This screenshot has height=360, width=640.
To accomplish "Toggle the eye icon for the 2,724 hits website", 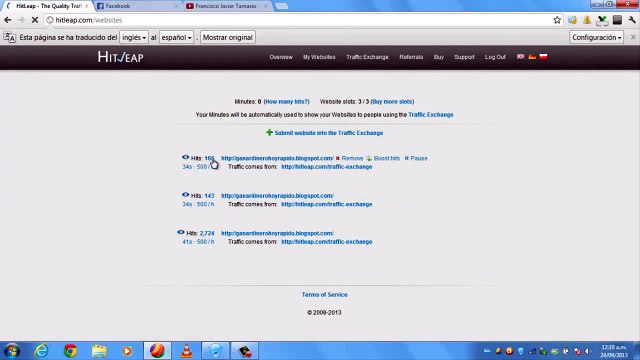I will pyautogui.click(x=181, y=232).
